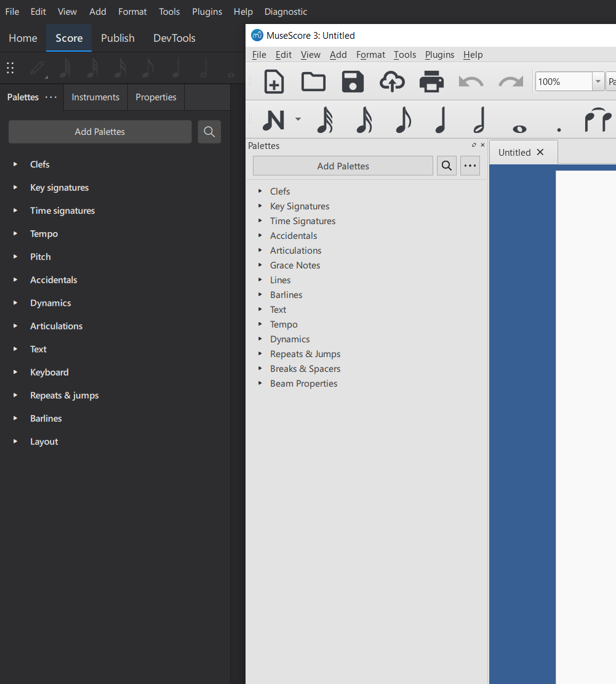Image resolution: width=616 pixels, height=684 pixels.
Task: Click the tie icon in MuseScore 3 toolbar
Action: (x=598, y=119)
